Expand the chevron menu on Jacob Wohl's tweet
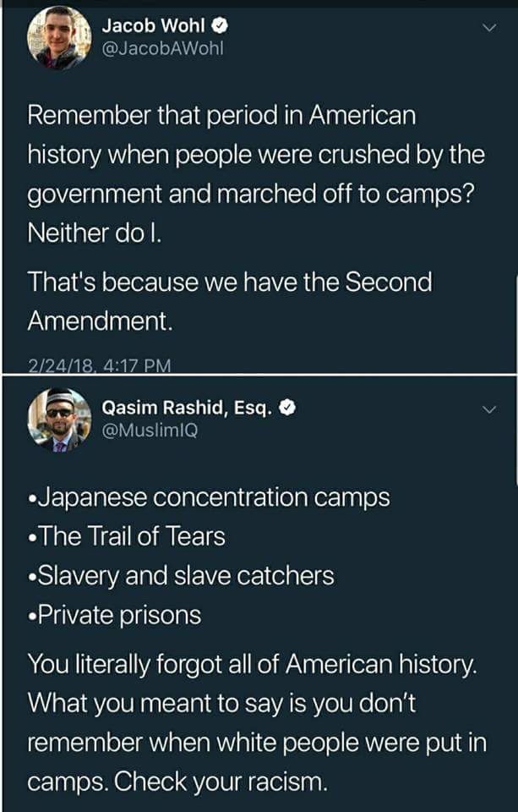Image resolution: width=518 pixels, height=812 pixels. 488,28
